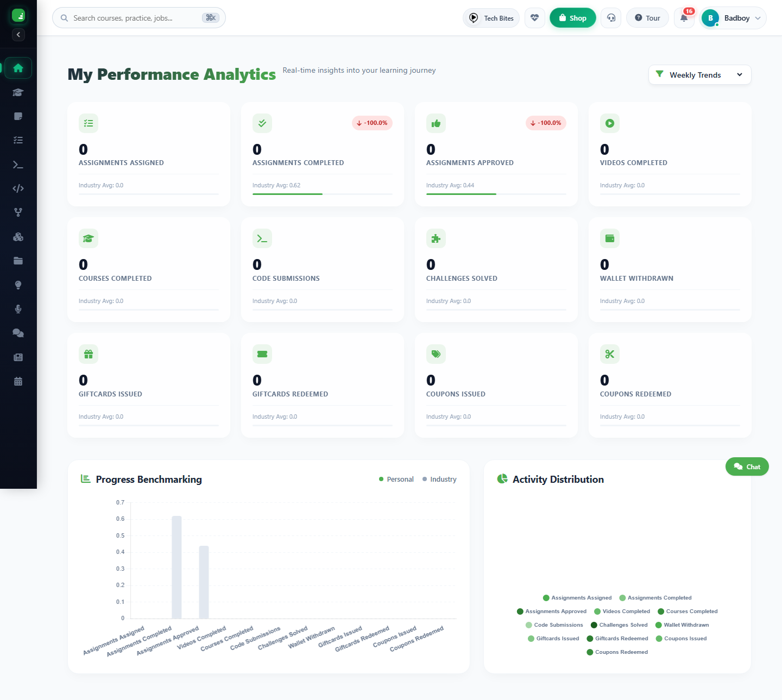Screen dimensions: 782x700
Task: Click the heartbeat health icon in header
Action: [x=535, y=18]
